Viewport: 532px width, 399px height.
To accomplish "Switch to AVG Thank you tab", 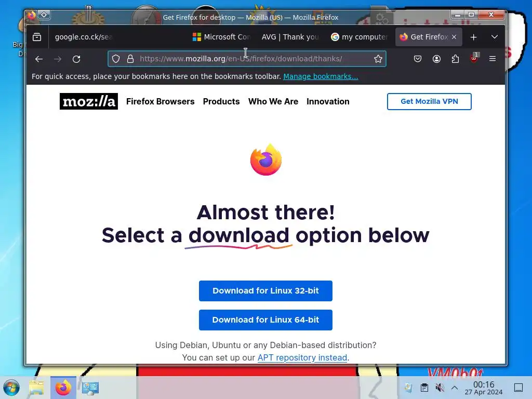I will tap(290, 37).
